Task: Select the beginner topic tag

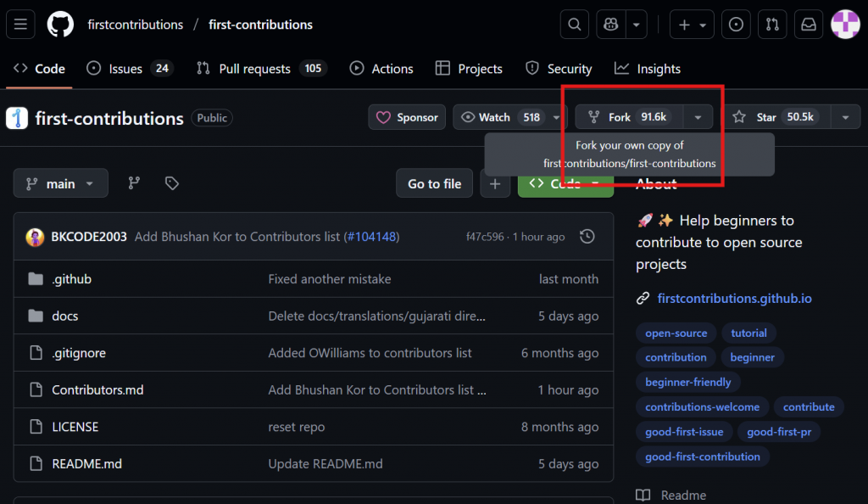Action: [x=753, y=357]
